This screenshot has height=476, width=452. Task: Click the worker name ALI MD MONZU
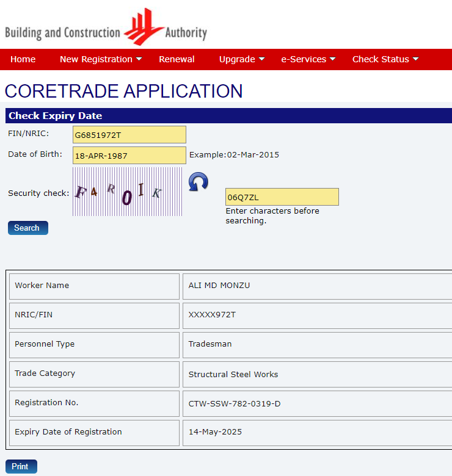tap(219, 286)
